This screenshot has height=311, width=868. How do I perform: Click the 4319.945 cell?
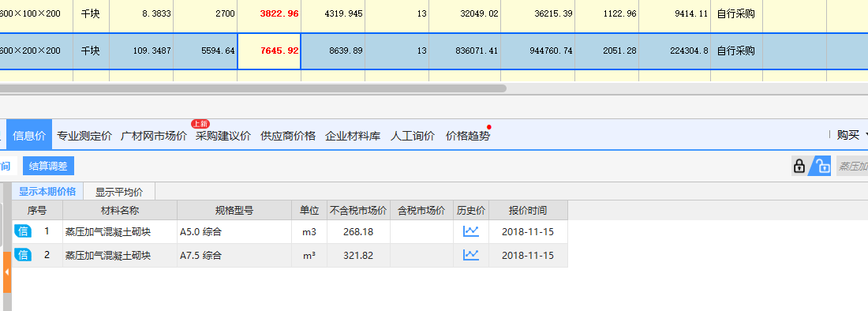[333, 14]
